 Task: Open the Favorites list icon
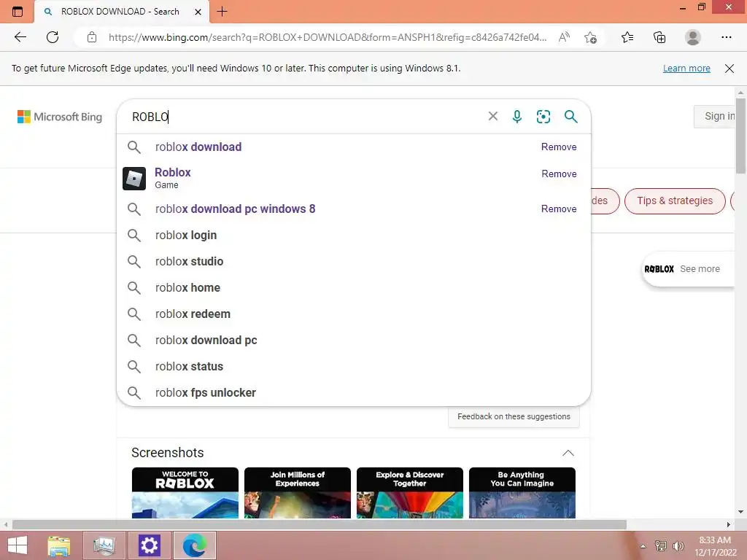pos(627,37)
